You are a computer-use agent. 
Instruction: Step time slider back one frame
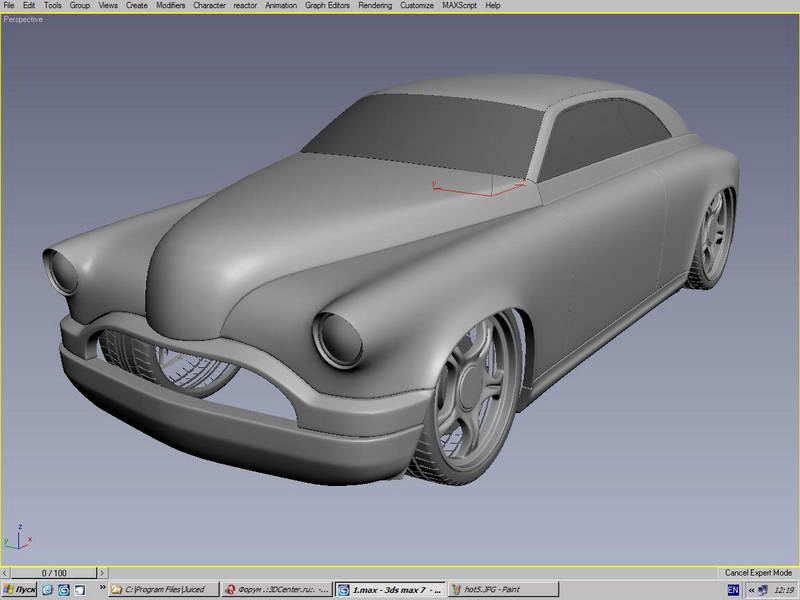pos(6,573)
